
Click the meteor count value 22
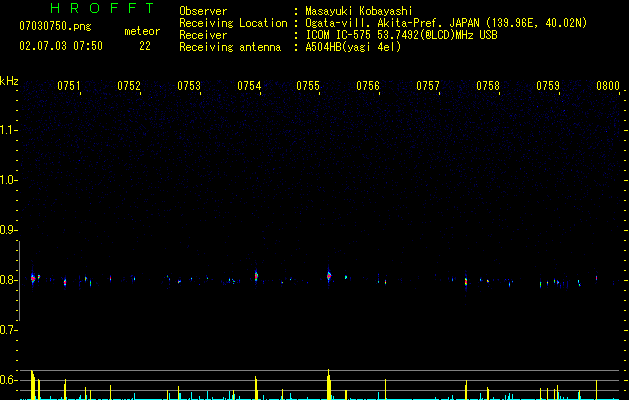(x=145, y=46)
